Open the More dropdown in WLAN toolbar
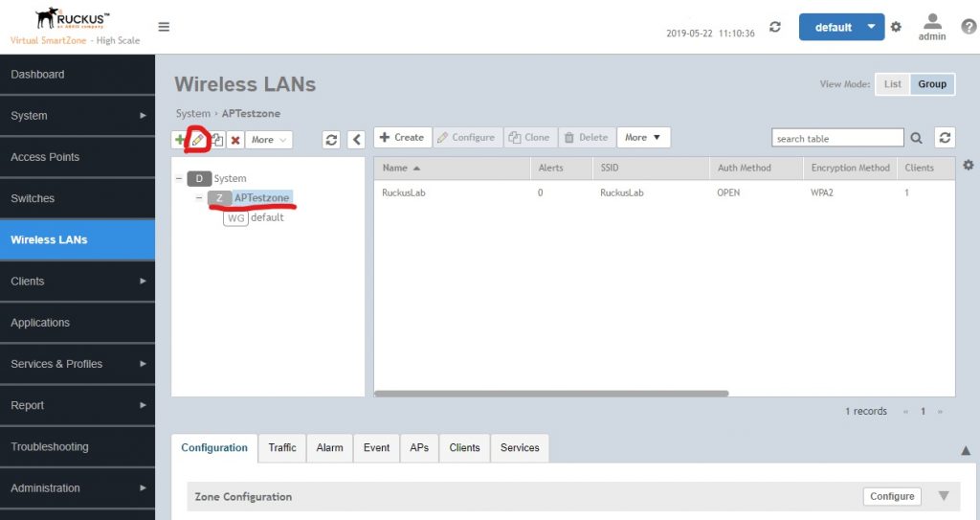This screenshot has height=520, width=980. [x=643, y=138]
